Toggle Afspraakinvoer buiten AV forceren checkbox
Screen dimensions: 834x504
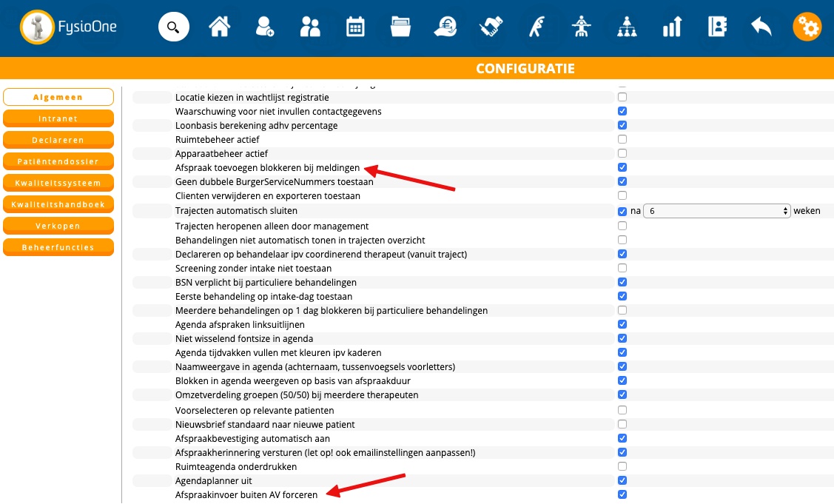click(x=622, y=494)
